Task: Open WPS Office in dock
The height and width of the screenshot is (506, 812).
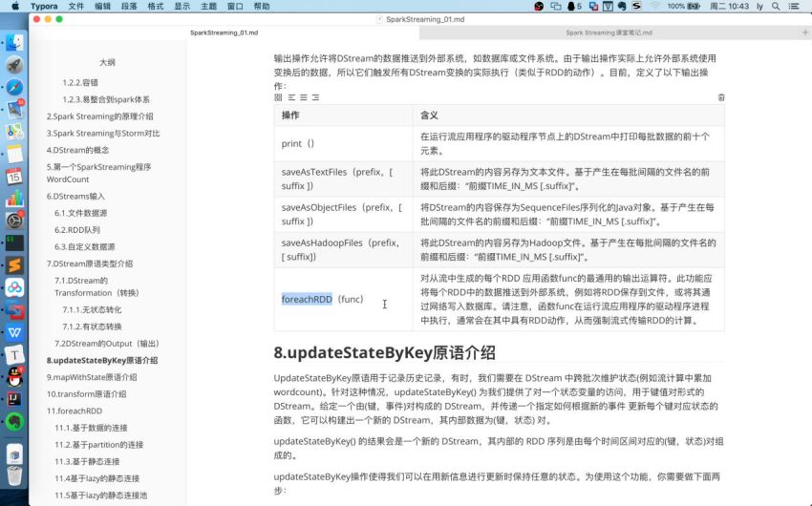Action: pyautogui.click(x=14, y=332)
